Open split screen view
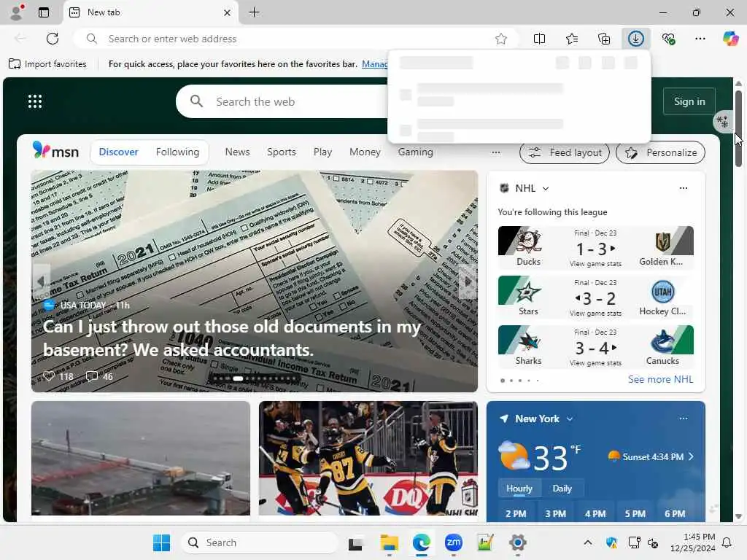747x560 pixels. (539, 39)
